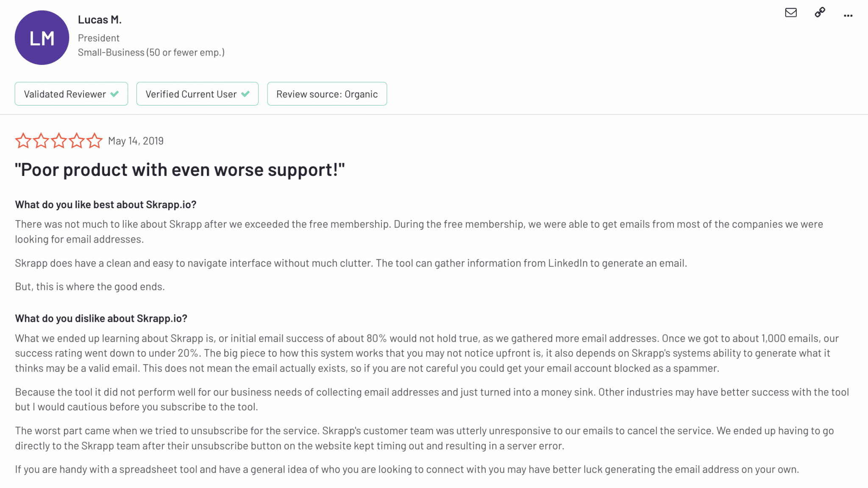Click the fifth rating star
The height and width of the screenshot is (488, 868).
pyautogui.click(x=95, y=141)
